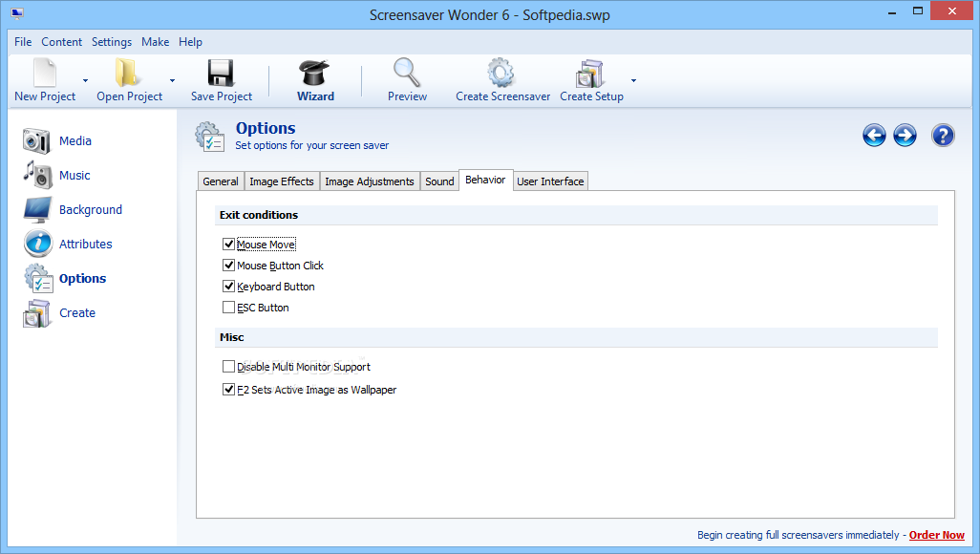Select the Behavior tab

click(x=485, y=181)
